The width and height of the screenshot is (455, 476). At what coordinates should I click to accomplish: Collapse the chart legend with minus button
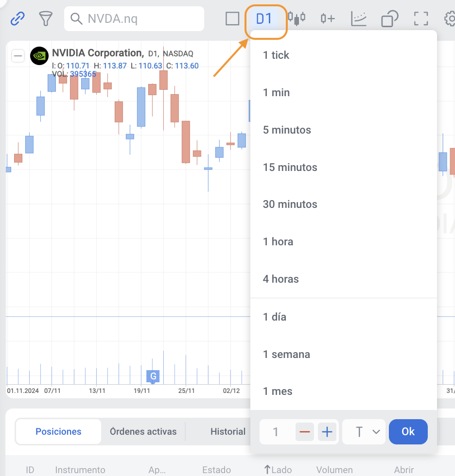pyautogui.click(x=18, y=56)
